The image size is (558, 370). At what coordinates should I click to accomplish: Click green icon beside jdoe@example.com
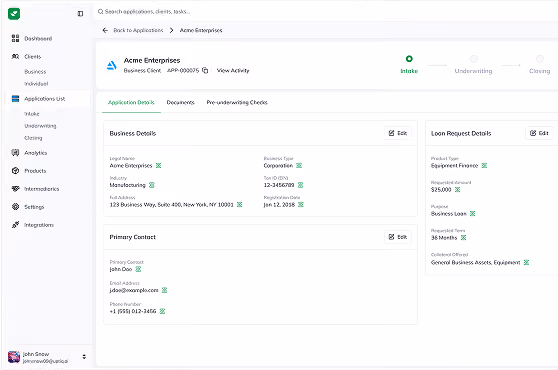[x=164, y=290]
